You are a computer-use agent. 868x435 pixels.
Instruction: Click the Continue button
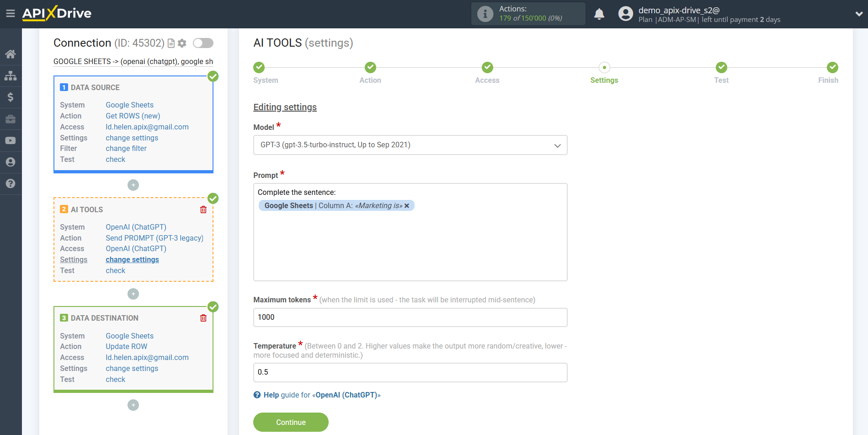pyautogui.click(x=291, y=422)
